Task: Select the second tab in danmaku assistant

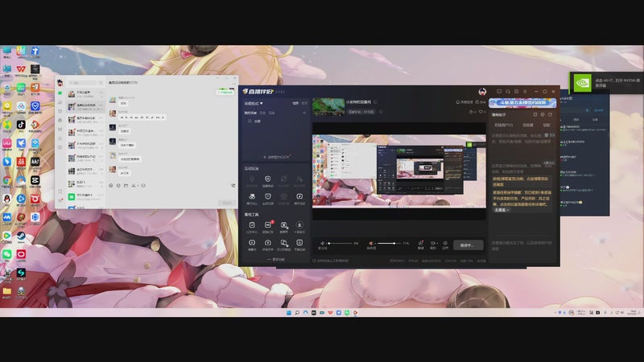Action: coord(528,125)
